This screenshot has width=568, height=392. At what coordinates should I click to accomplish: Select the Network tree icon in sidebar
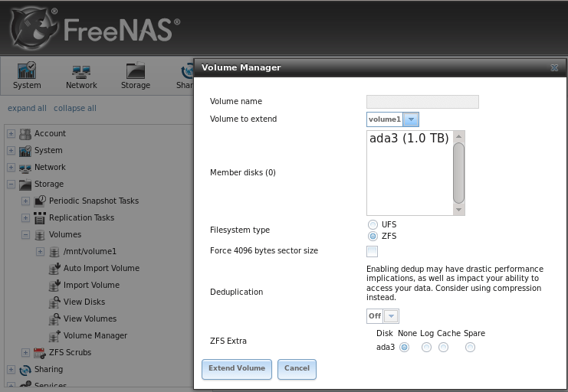coord(25,168)
